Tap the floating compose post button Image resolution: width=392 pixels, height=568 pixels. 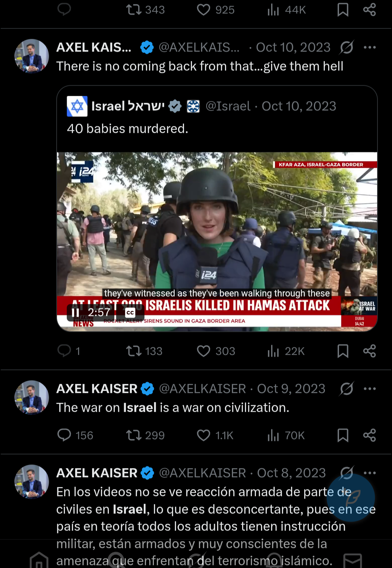[x=351, y=498]
